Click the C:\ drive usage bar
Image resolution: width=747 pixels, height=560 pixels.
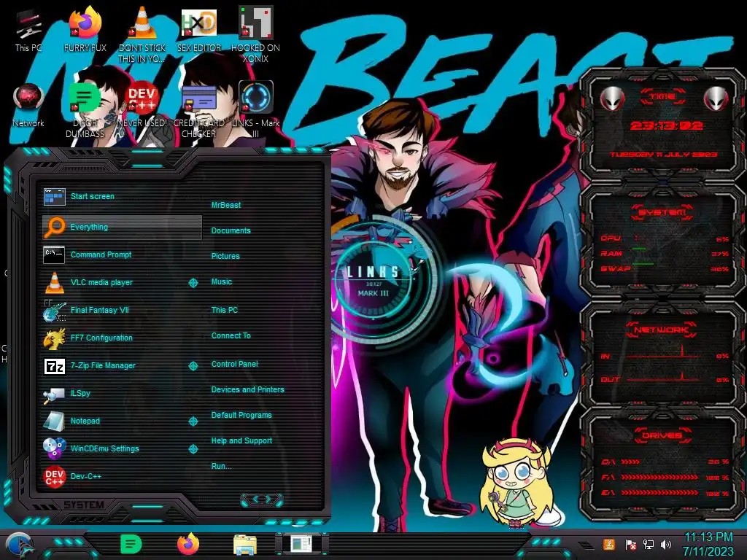pos(631,462)
